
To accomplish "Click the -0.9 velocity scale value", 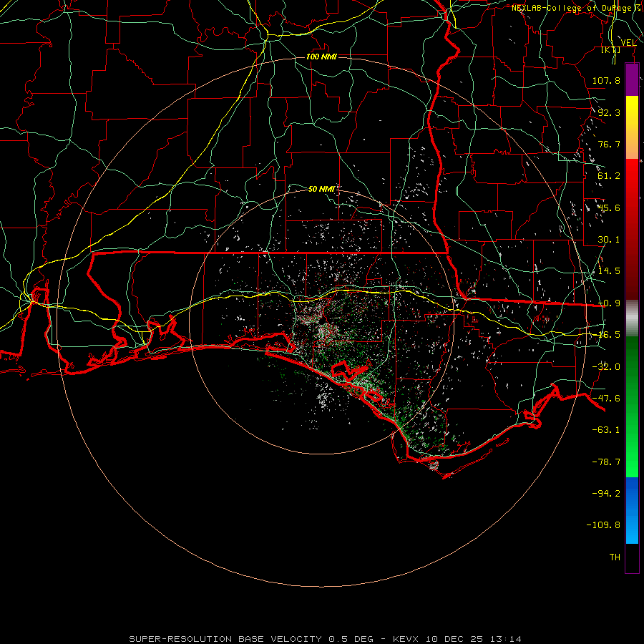I will tap(609, 303).
